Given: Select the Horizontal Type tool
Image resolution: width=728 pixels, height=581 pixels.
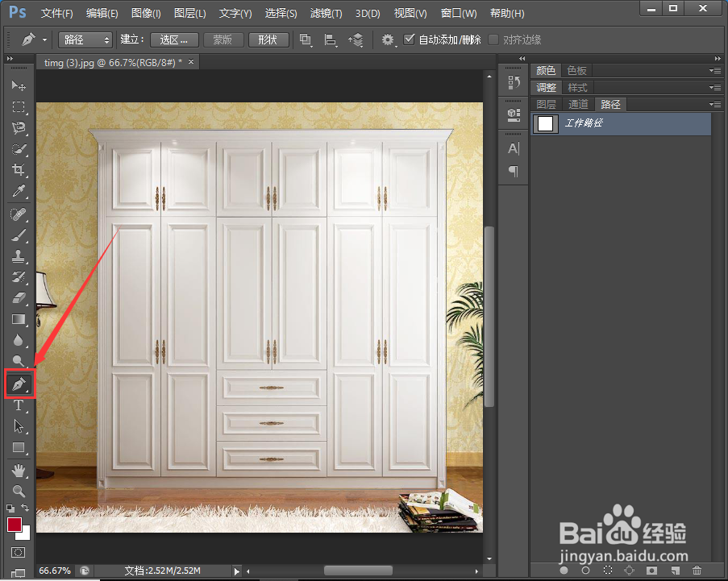Looking at the screenshot, I should [x=19, y=405].
